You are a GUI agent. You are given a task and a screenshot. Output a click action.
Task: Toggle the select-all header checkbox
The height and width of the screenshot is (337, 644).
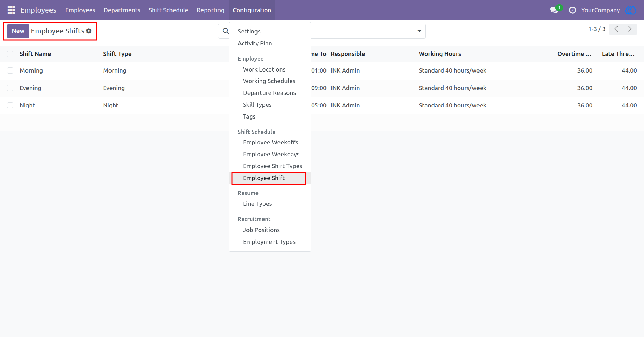(10, 54)
